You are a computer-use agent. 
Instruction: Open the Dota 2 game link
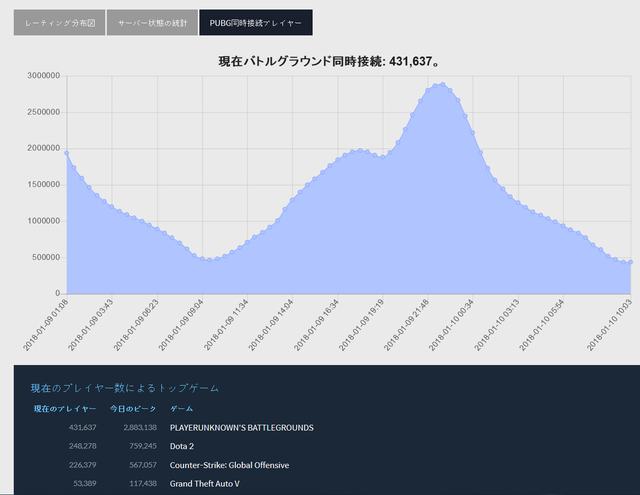point(182,446)
